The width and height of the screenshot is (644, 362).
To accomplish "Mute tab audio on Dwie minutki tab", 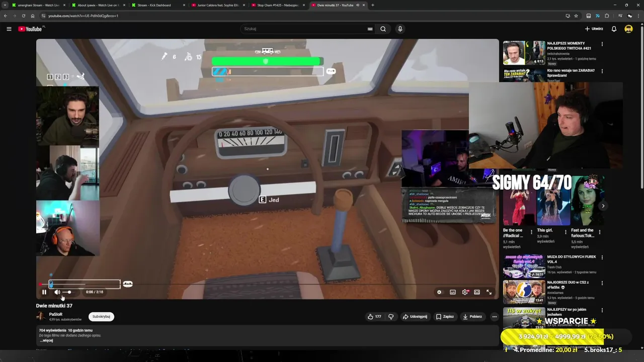I will (x=357, y=5).
